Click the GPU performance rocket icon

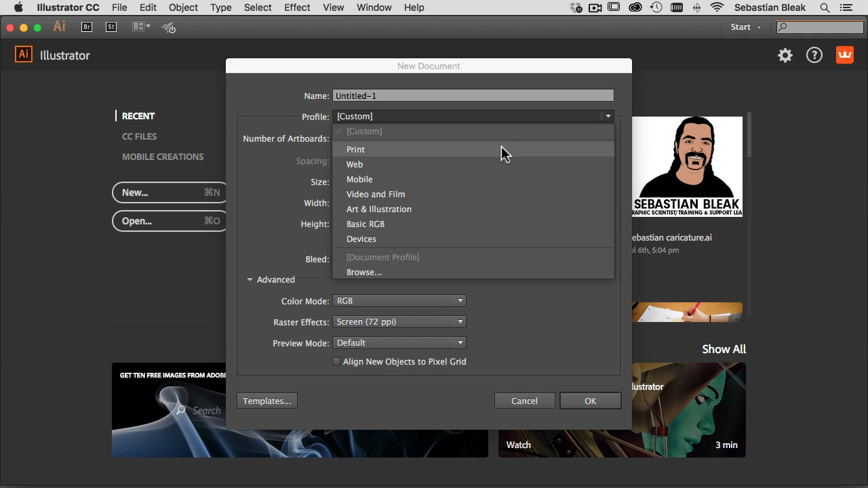pyautogui.click(x=169, y=28)
